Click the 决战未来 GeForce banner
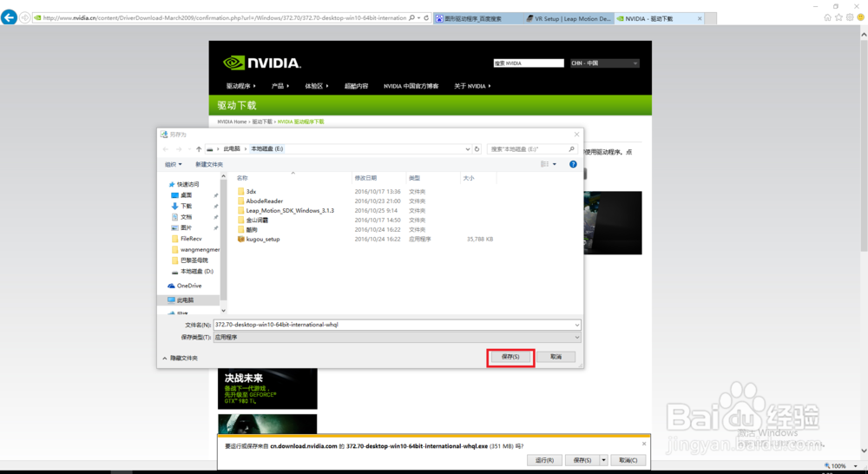This screenshot has width=868, height=474. tap(267, 389)
